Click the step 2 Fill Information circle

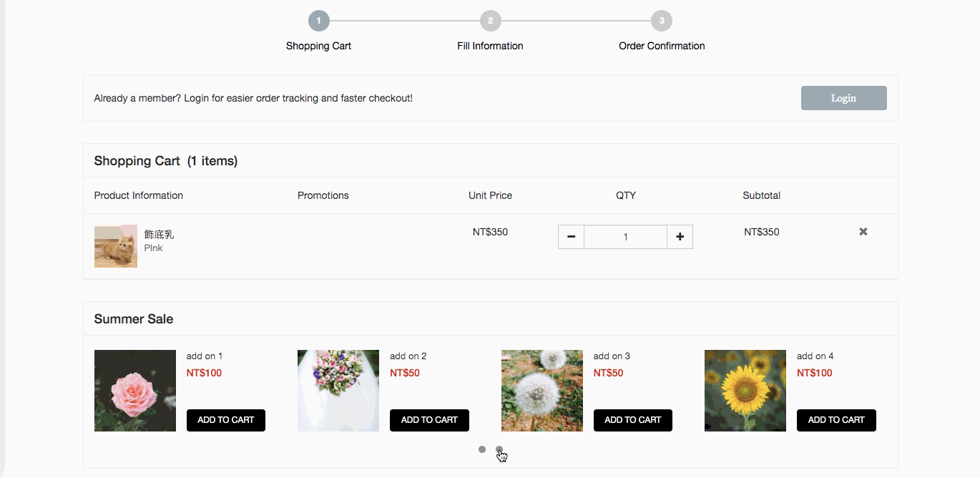click(490, 20)
